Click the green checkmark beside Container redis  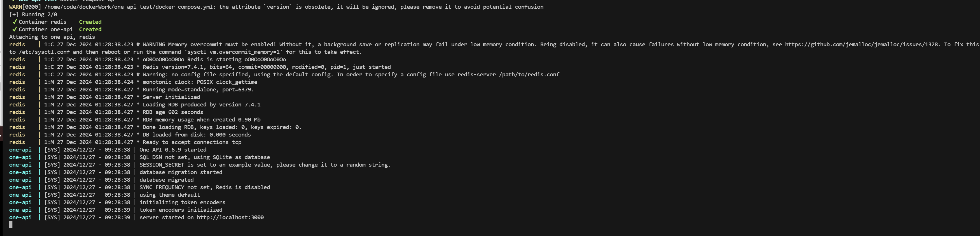[x=15, y=22]
